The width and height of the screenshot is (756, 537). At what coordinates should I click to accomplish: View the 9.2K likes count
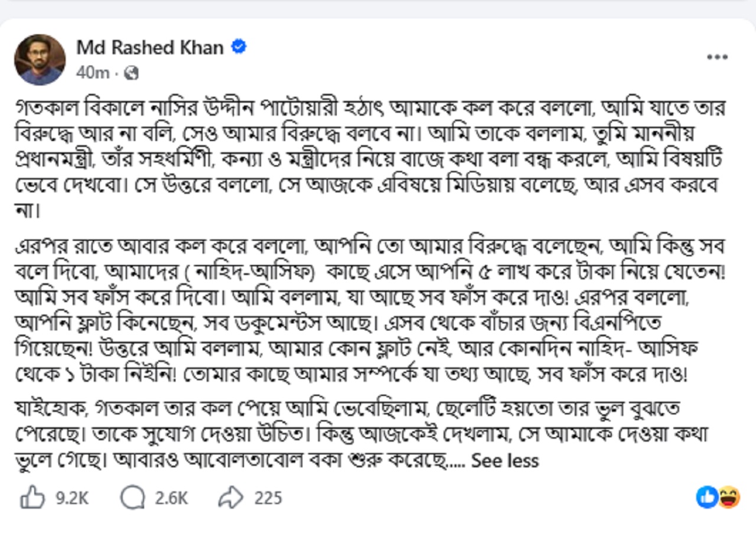pos(72,498)
